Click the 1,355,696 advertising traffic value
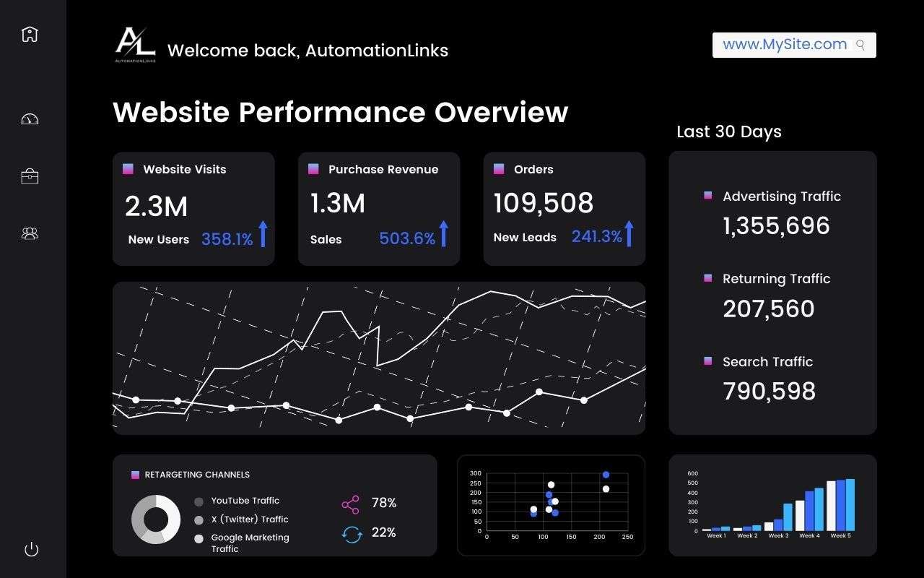The width and height of the screenshot is (924, 578). tap(777, 226)
